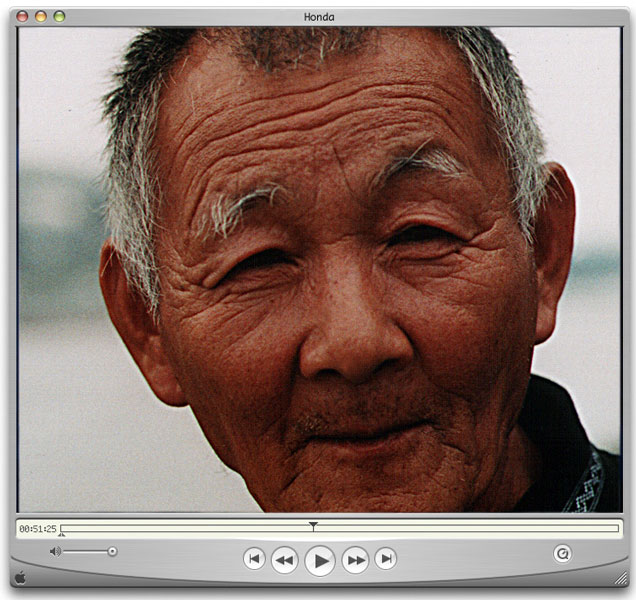Click the volume slider knob
Screen dimensions: 636x600
coord(112,551)
